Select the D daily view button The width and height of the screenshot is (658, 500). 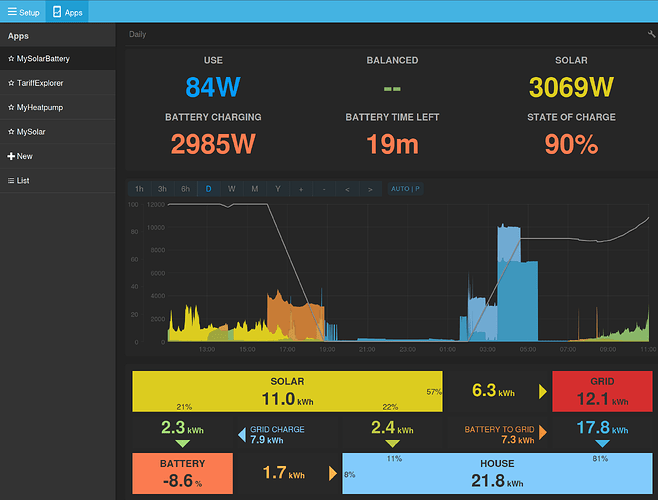coord(209,189)
